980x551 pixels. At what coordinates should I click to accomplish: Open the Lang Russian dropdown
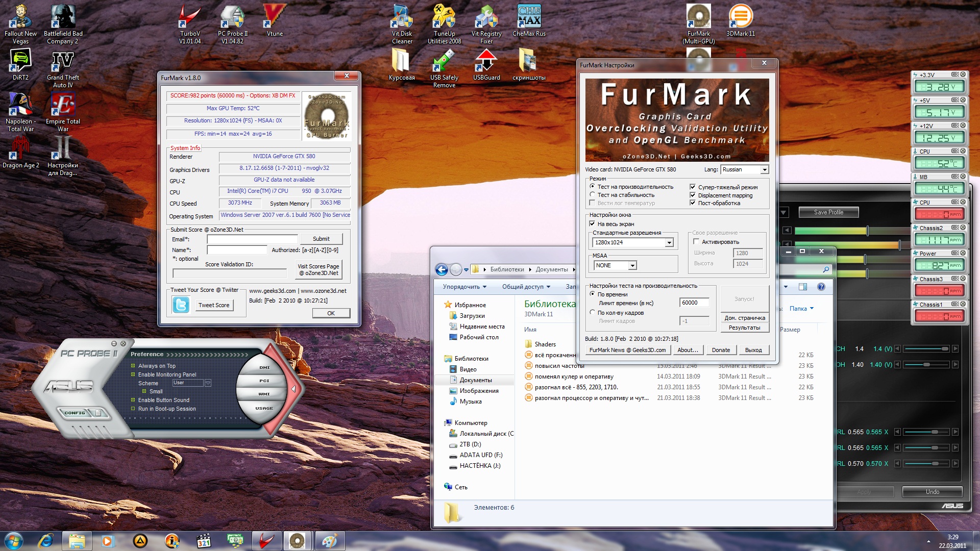(764, 170)
